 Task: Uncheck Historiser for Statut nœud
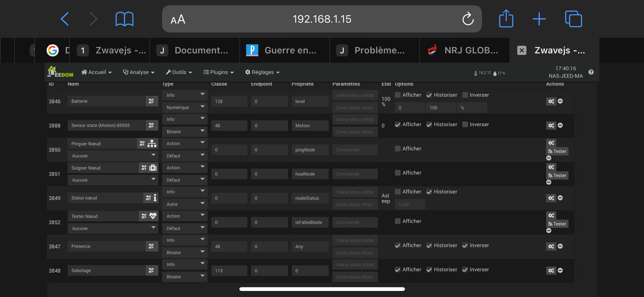[429, 192]
